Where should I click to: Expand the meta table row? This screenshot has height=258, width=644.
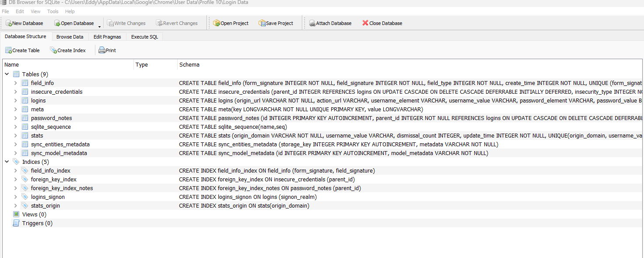15,109
